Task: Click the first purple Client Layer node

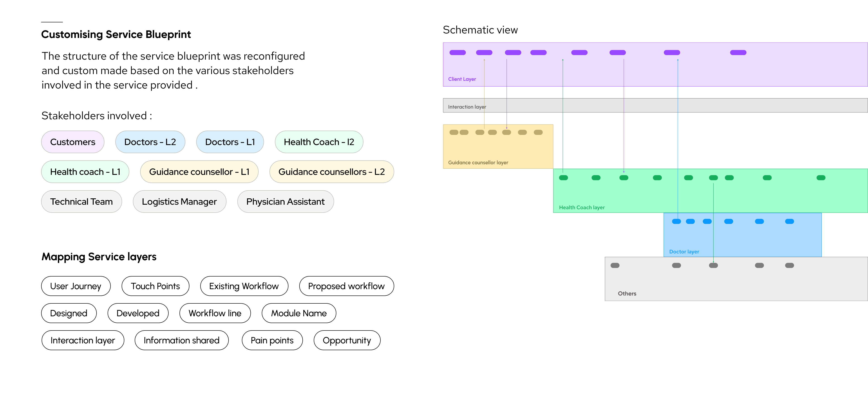Action: point(458,53)
